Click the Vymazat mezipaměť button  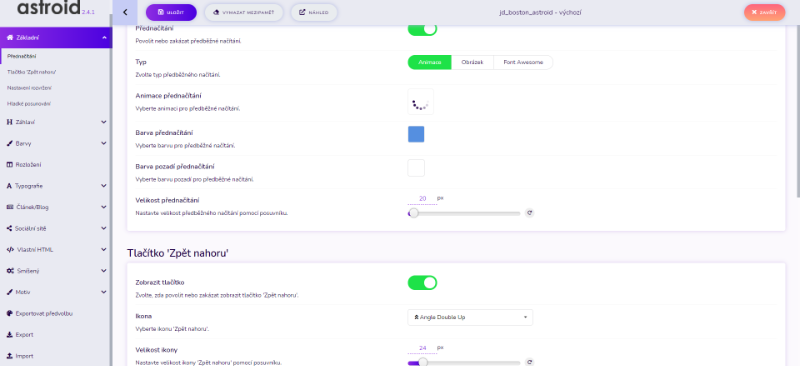point(244,12)
